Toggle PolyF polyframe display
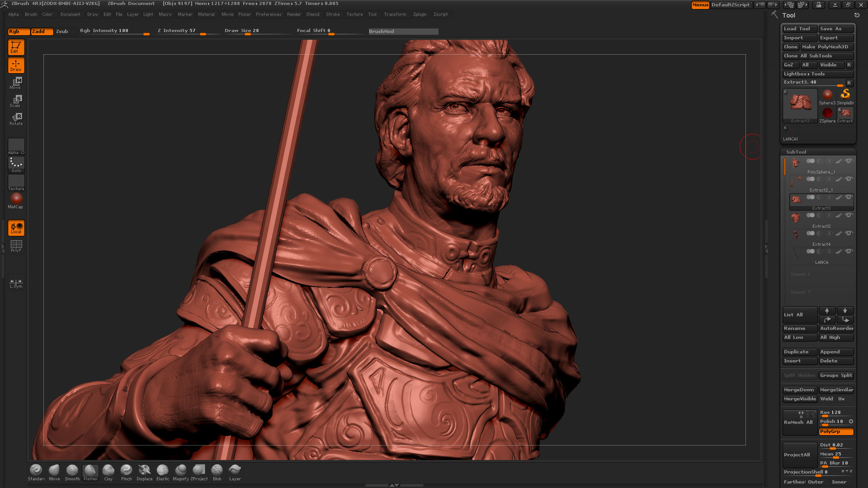 pyautogui.click(x=16, y=246)
